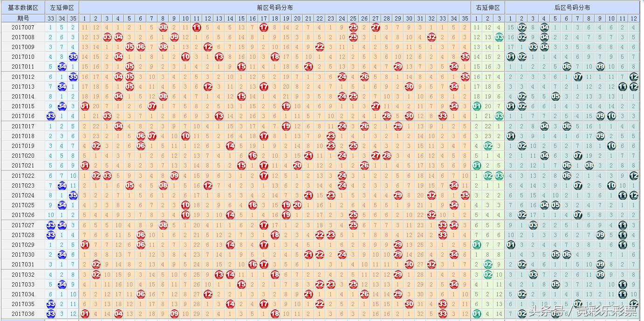The image size is (644, 321).
Task: Select issue row label 2017014
Action: [23, 97]
